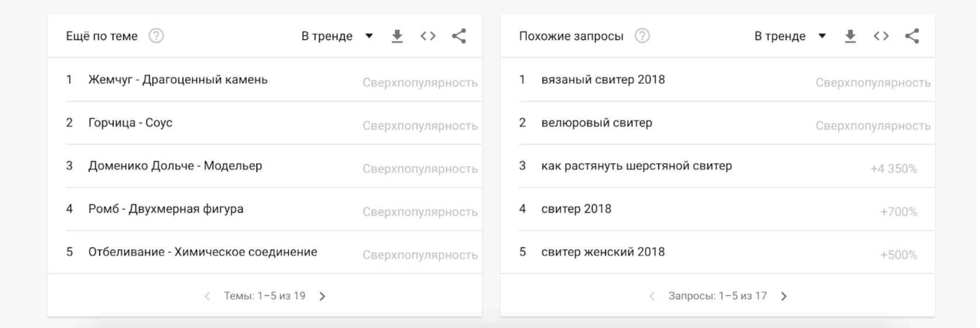Share the 'Похожие запросы' panel
The width and height of the screenshot is (980, 328).
912,36
